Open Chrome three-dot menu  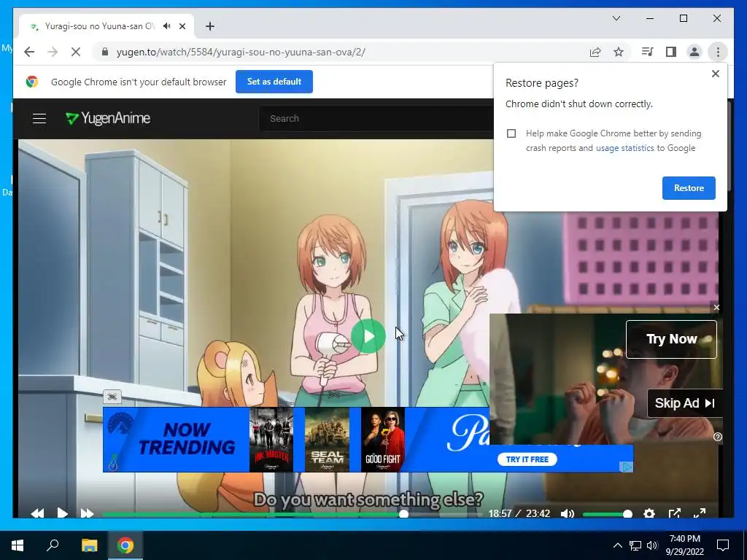point(718,52)
